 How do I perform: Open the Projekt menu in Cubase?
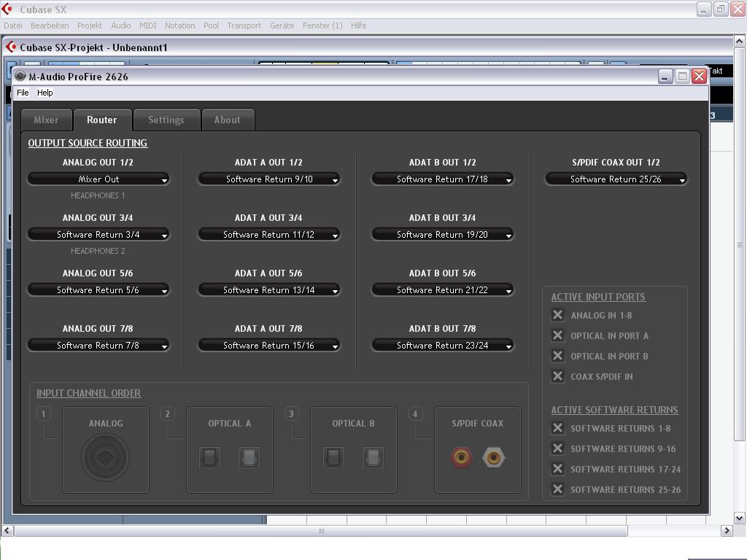coord(90,26)
